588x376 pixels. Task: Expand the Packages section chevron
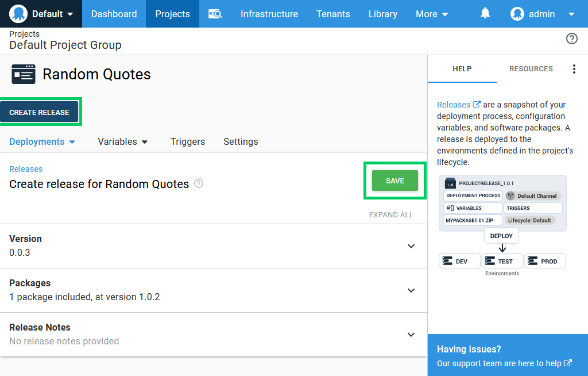(x=411, y=291)
